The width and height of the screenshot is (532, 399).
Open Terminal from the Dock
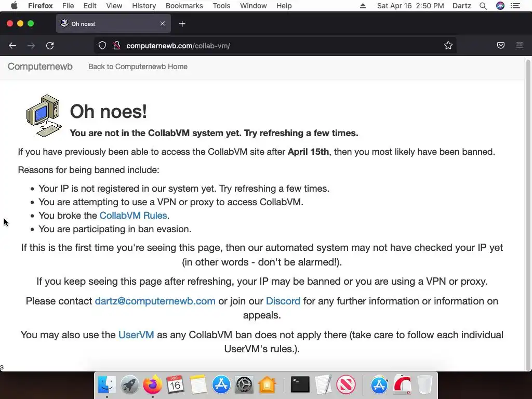click(x=300, y=384)
